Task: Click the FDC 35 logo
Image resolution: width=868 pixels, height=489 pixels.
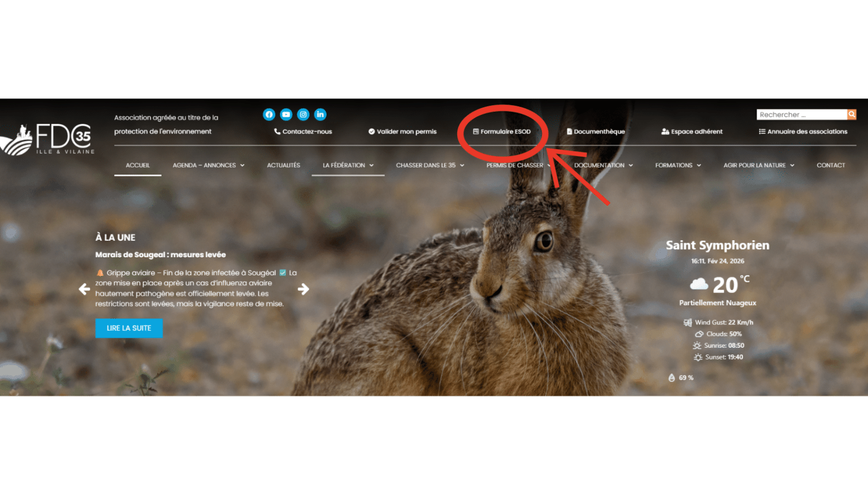Action: click(48, 140)
